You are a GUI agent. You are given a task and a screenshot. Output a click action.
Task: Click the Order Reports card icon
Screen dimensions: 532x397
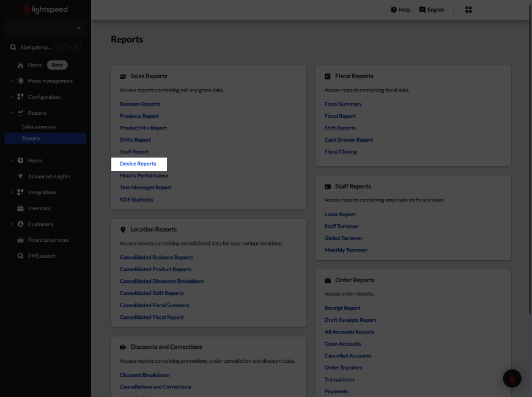pyautogui.click(x=327, y=280)
